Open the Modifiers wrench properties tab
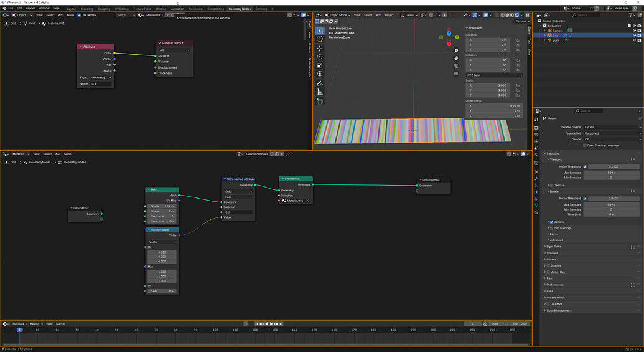644x352 pixels. coord(536,179)
